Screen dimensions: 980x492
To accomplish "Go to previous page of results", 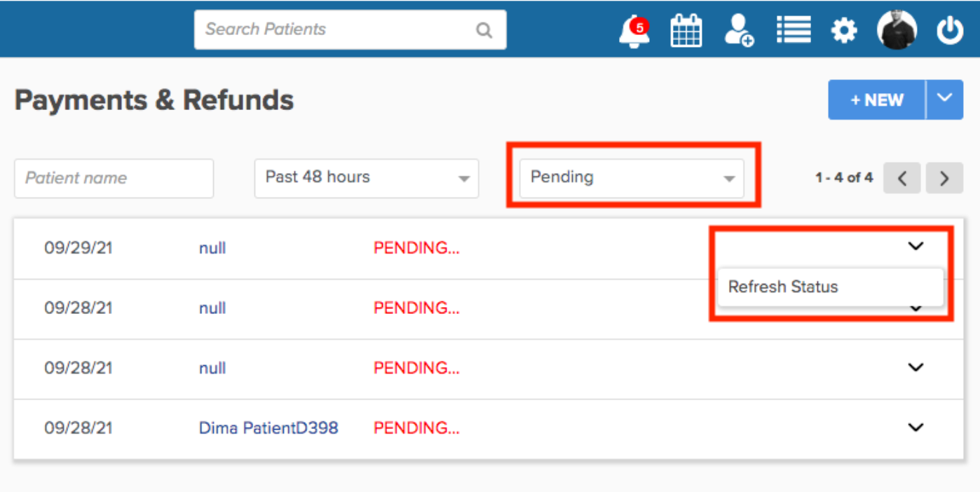I will (902, 178).
